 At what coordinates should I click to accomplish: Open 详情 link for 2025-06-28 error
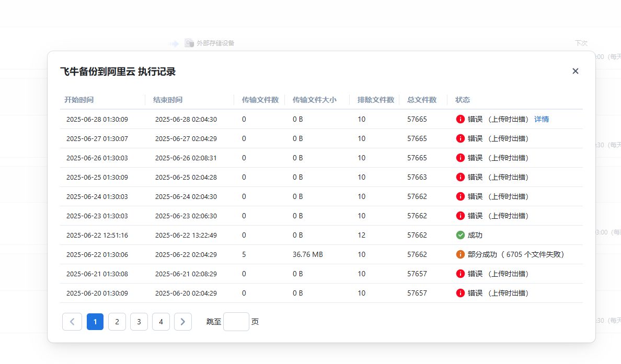(542, 119)
